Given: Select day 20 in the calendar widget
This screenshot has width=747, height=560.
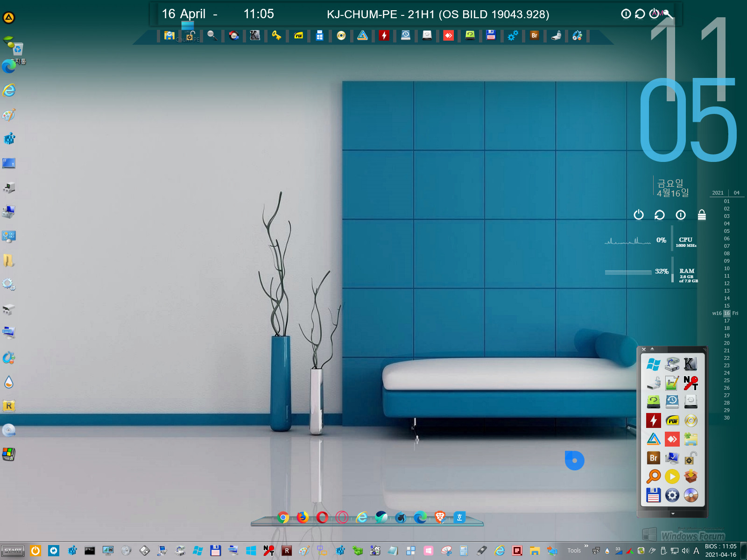Looking at the screenshot, I should (727, 343).
